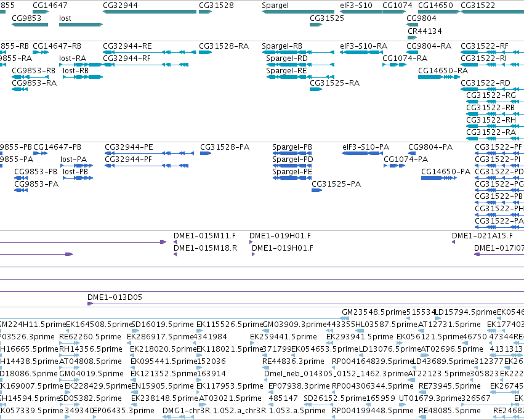Open transcript CG31522-RH
Image resolution: width=524 pixels, height=420 pixels.
[x=491, y=120]
